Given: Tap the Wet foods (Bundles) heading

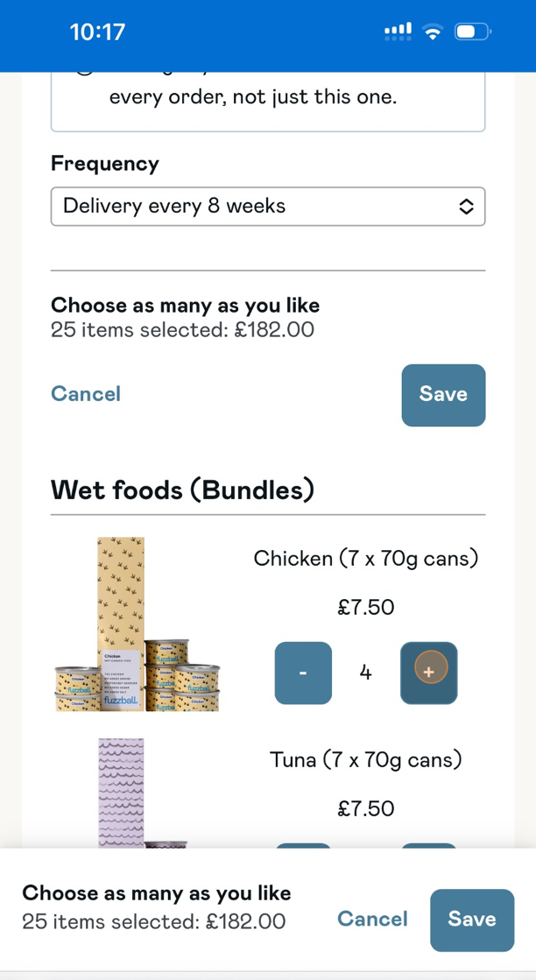Looking at the screenshot, I should point(182,489).
